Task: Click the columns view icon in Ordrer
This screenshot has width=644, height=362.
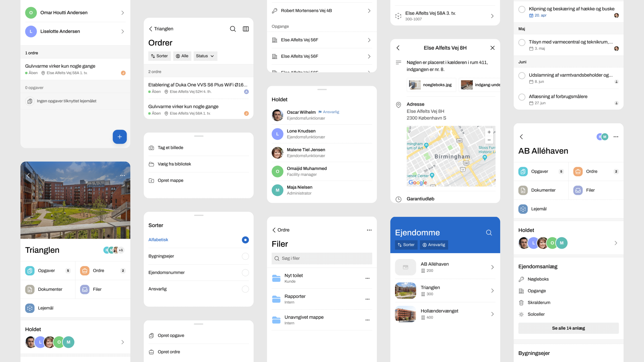Action: [246, 29]
